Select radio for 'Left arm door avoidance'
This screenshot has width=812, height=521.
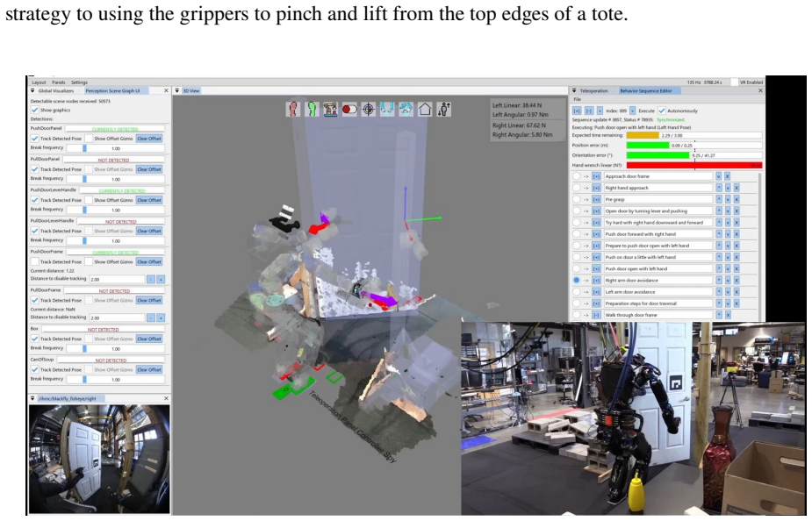[x=577, y=292]
